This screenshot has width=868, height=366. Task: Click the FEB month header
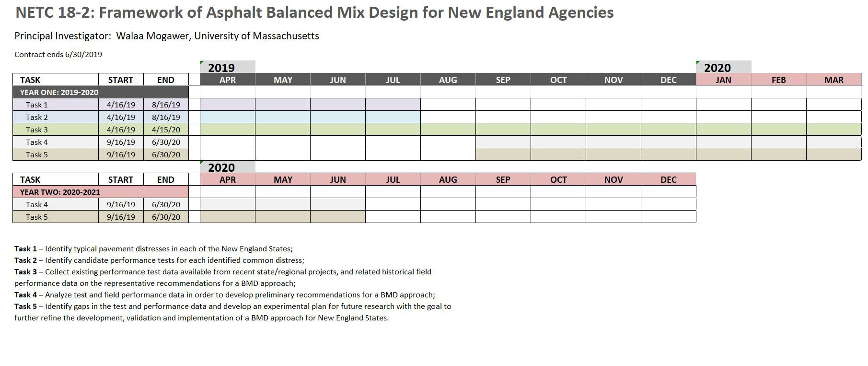[779, 80]
